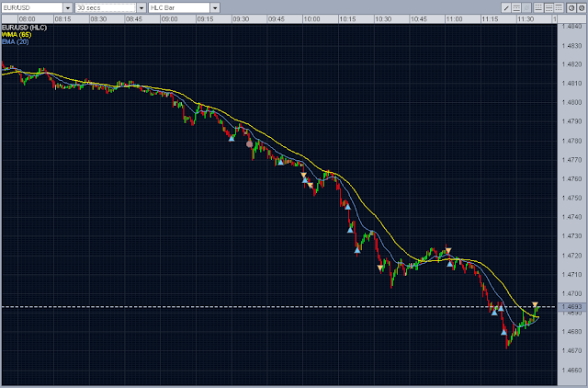This screenshot has height=388, width=588.
Task: Click the EUR/USD (HLC) series label
Action: click(x=24, y=28)
